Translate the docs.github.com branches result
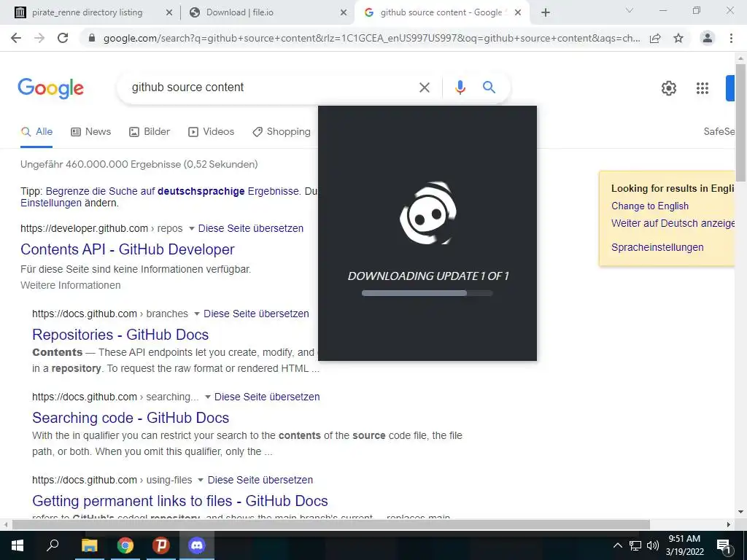The image size is (747, 560). (256, 314)
